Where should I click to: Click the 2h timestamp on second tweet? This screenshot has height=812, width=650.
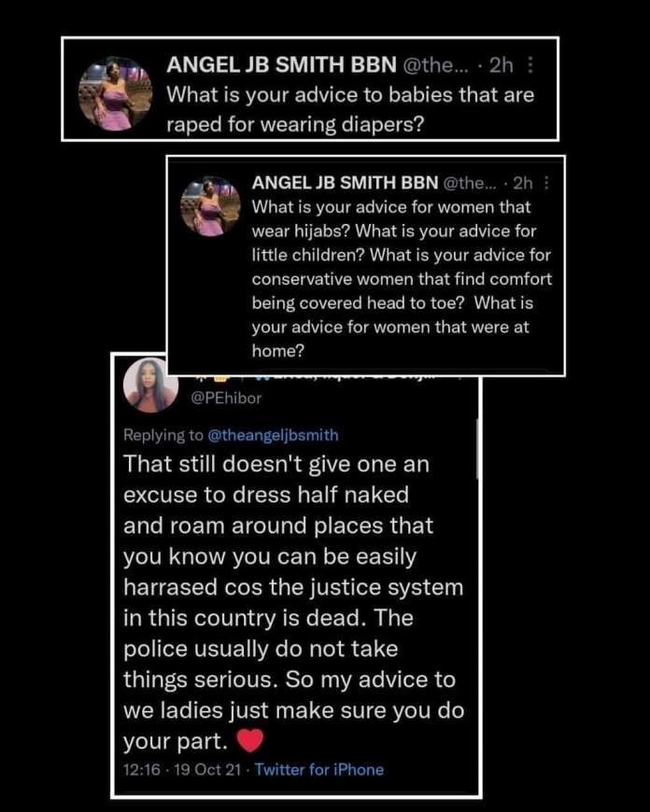tap(522, 183)
